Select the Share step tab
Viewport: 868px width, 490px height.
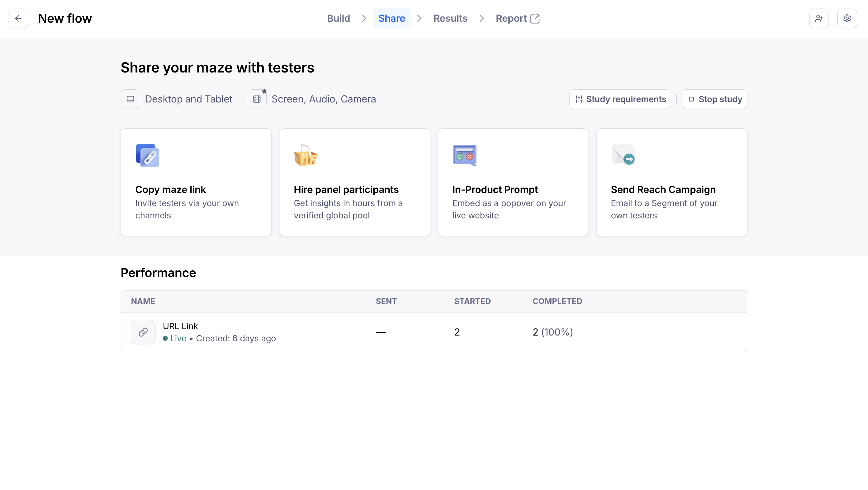point(391,18)
